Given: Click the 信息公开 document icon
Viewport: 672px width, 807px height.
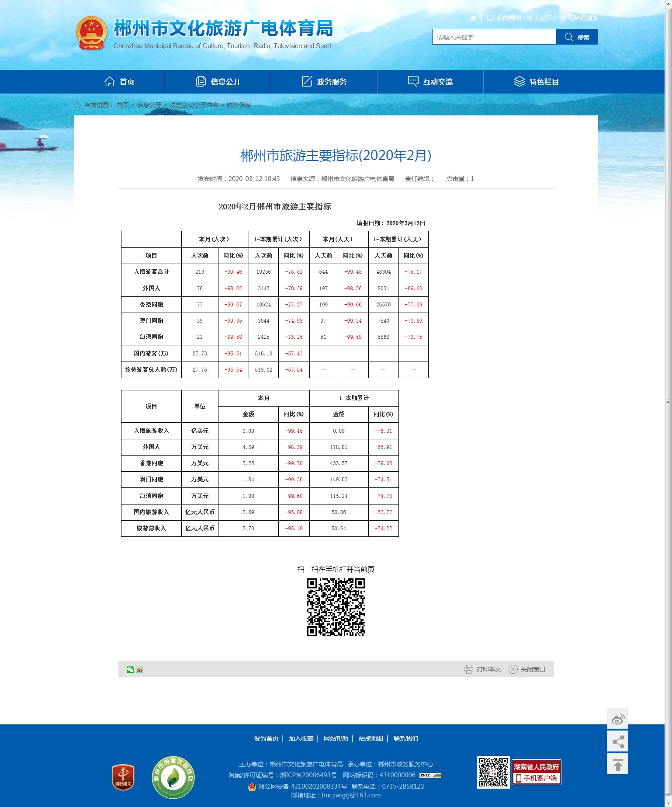Looking at the screenshot, I should [201, 81].
